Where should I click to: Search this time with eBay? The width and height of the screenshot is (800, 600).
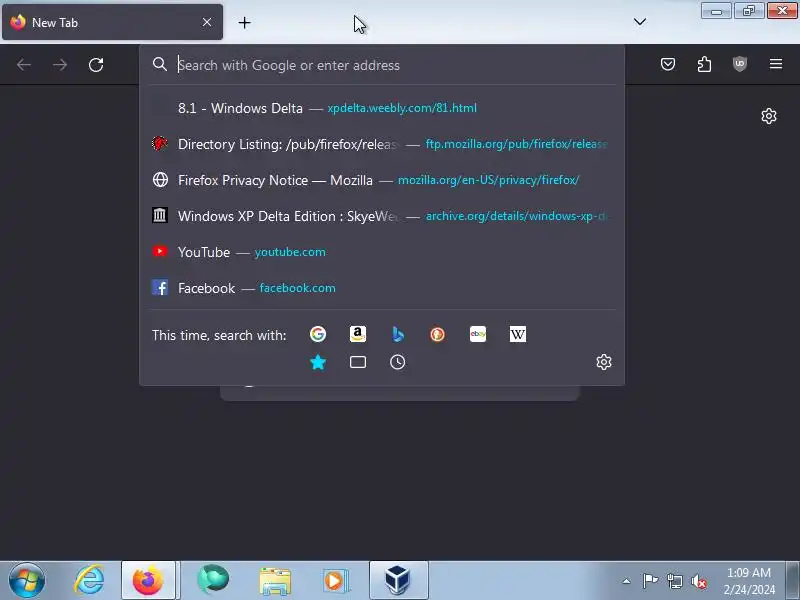pos(478,334)
